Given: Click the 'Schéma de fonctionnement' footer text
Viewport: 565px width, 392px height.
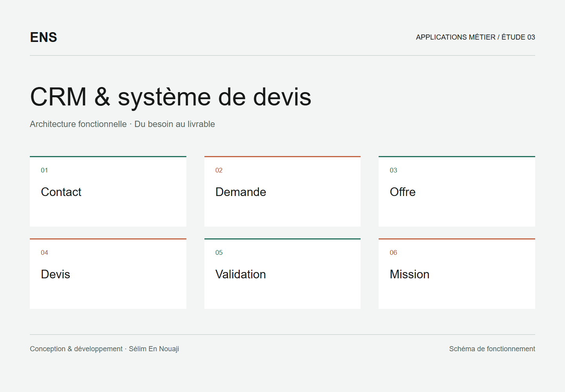Looking at the screenshot, I should point(492,349).
